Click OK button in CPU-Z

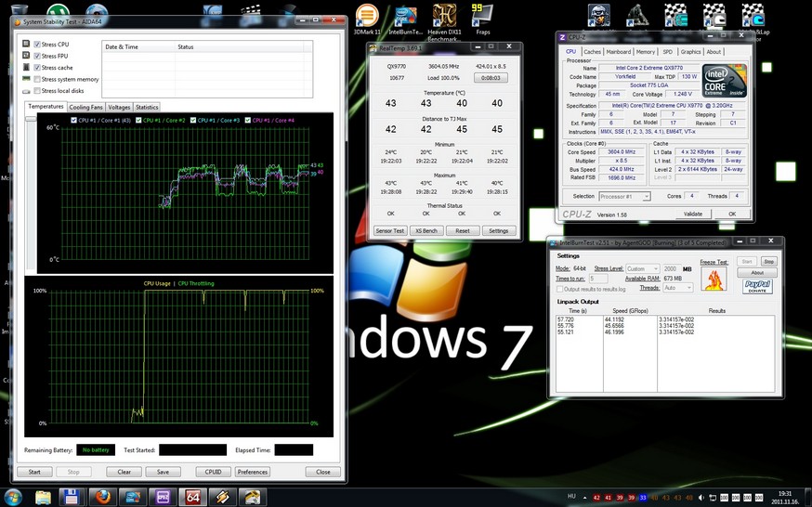click(x=732, y=214)
